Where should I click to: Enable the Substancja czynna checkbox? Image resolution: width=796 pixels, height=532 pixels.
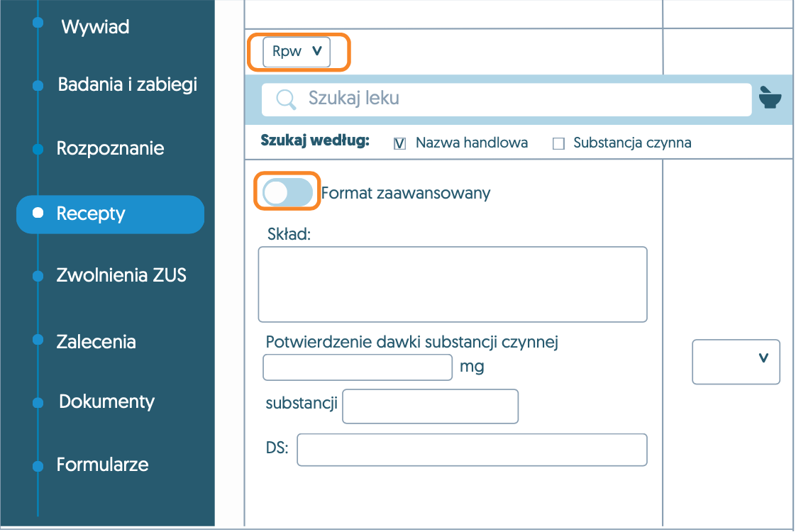pyautogui.click(x=559, y=144)
